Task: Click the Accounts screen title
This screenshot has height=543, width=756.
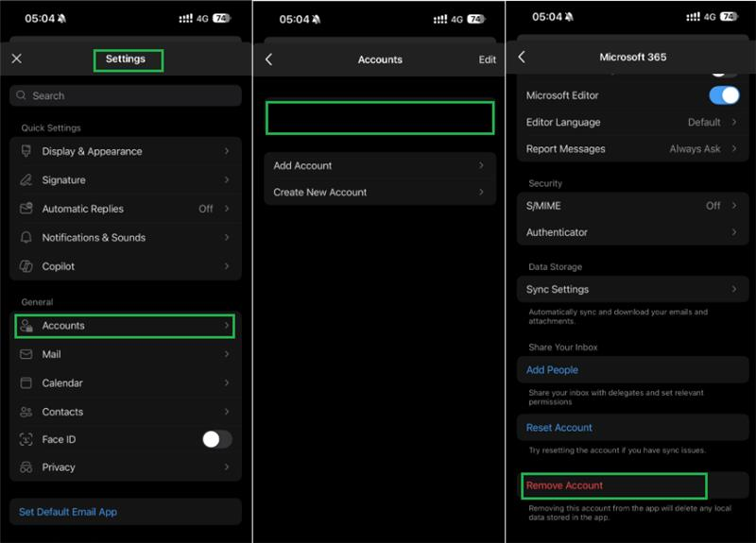Action: pyautogui.click(x=380, y=59)
